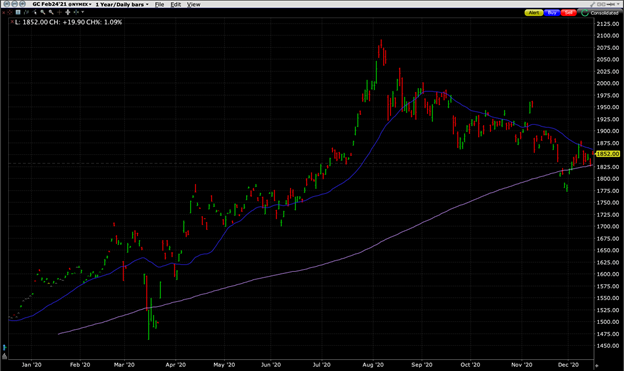Image resolution: width=624 pixels, height=371 pixels.
Task: Expand the title bar far-right dropdown arrow
Action: point(618,4)
